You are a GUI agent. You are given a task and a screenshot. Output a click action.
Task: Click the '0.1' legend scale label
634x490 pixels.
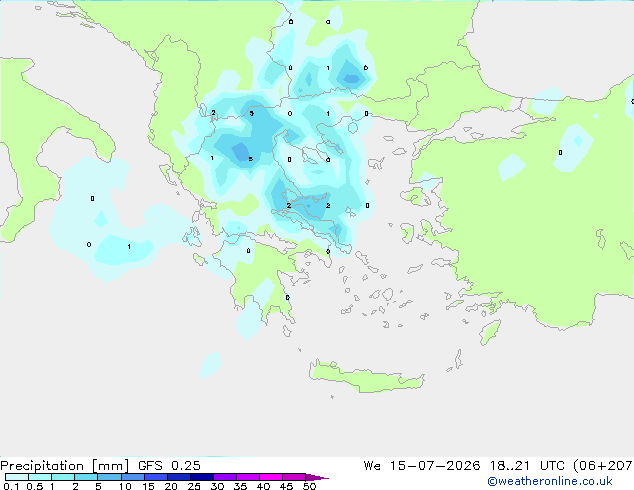tap(11, 486)
